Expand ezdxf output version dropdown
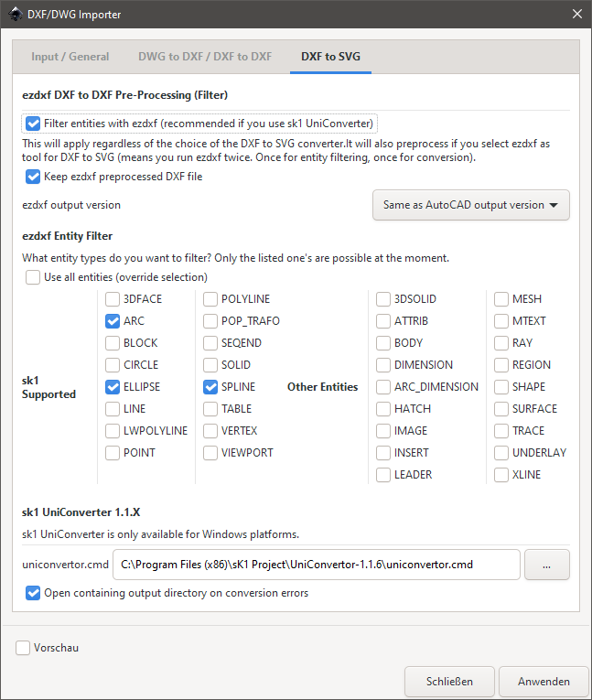The image size is (592, 700). click(471, 205)
